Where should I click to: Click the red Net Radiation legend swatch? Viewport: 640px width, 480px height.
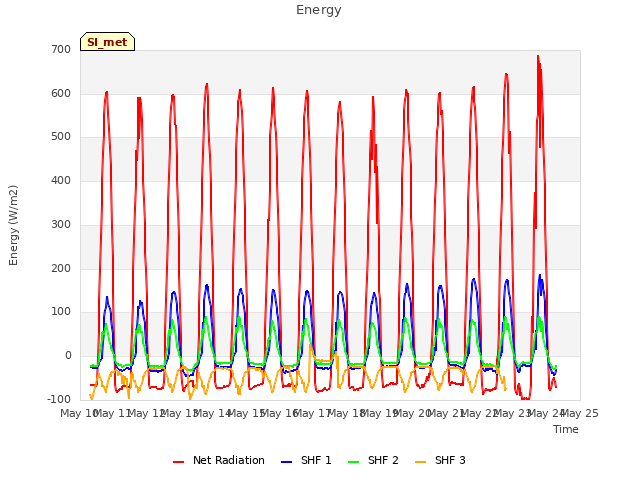[178, 462]
